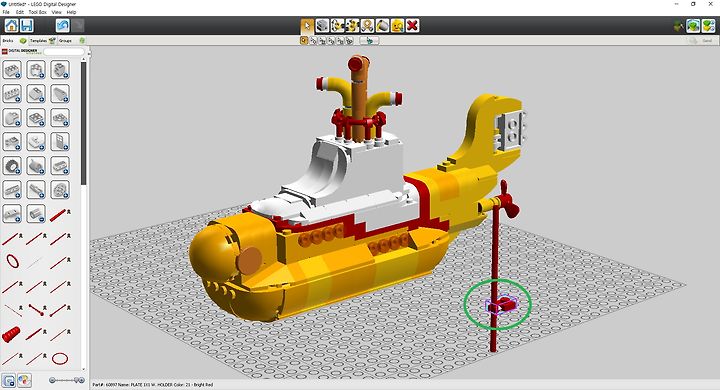Pick the red ribbed hose brick
The height and width of the screenshot is (390, 720).
[x=11, y=334]
